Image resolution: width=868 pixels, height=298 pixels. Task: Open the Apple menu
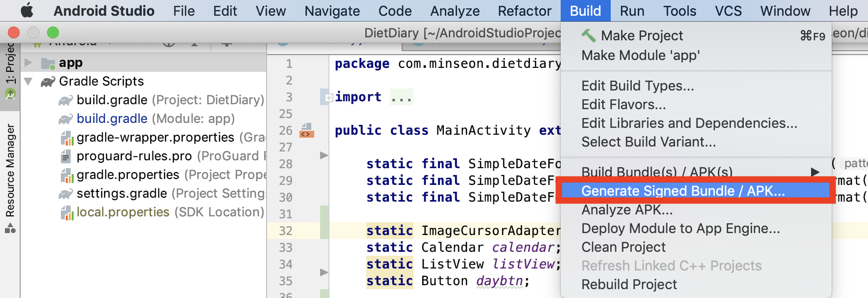(x=27, y=10)
